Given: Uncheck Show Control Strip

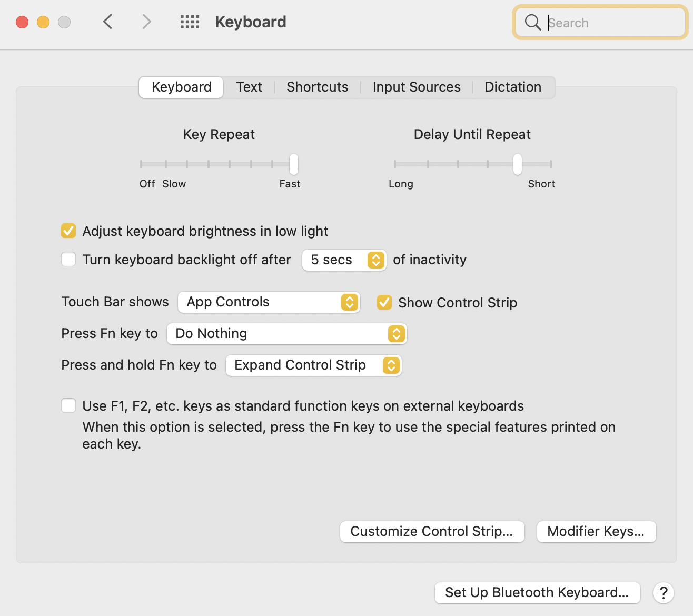Looking at the screenshot, I should coord(384,302).
